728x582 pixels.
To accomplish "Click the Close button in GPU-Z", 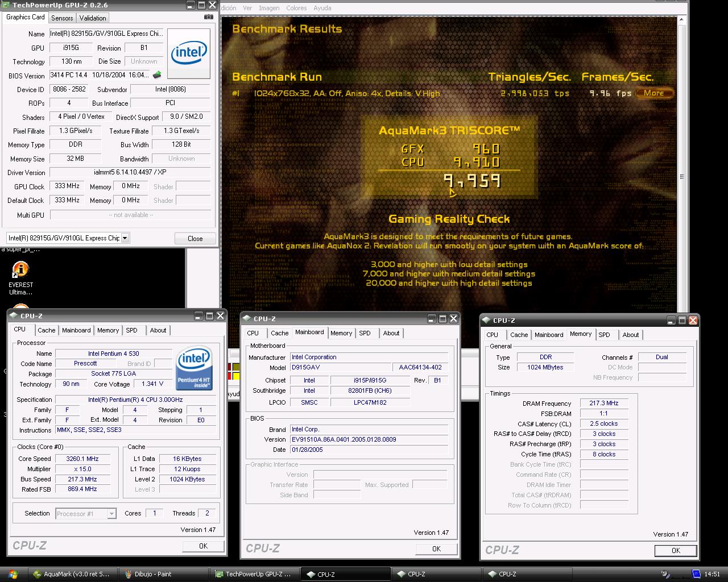I will tap(195, 239).
